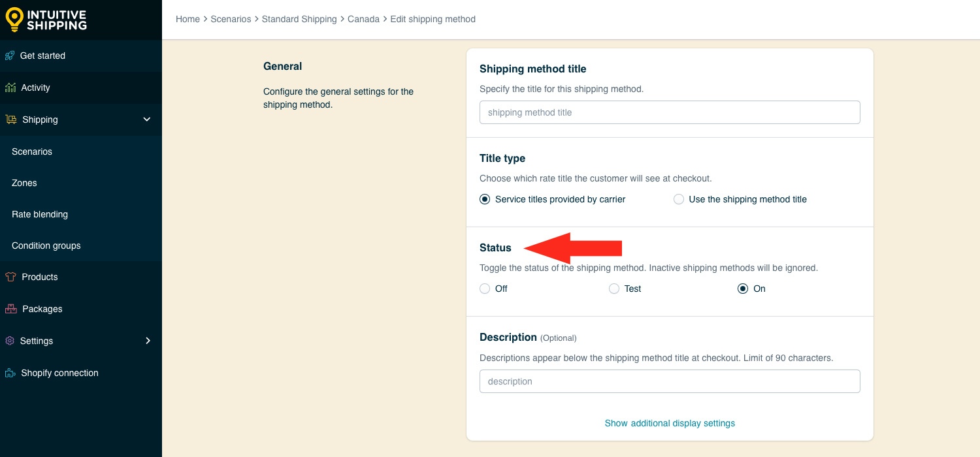Go to Scenarios breadcrumb

click(231, 19)
